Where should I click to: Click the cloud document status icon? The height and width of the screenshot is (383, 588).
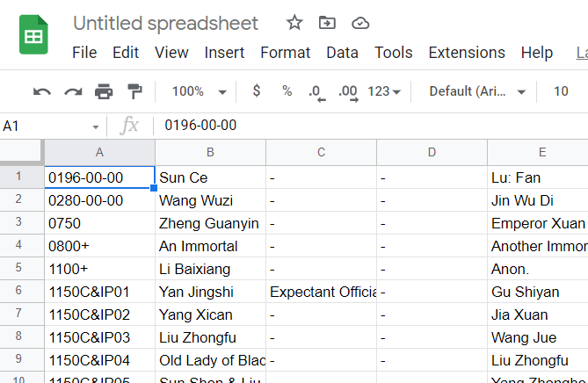coord(359,23)
